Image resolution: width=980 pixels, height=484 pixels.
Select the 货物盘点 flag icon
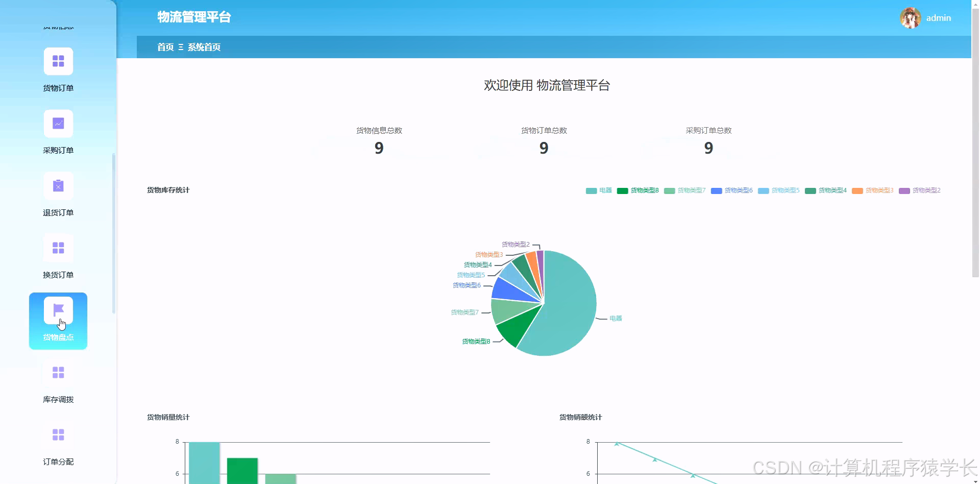pos(58,310)
